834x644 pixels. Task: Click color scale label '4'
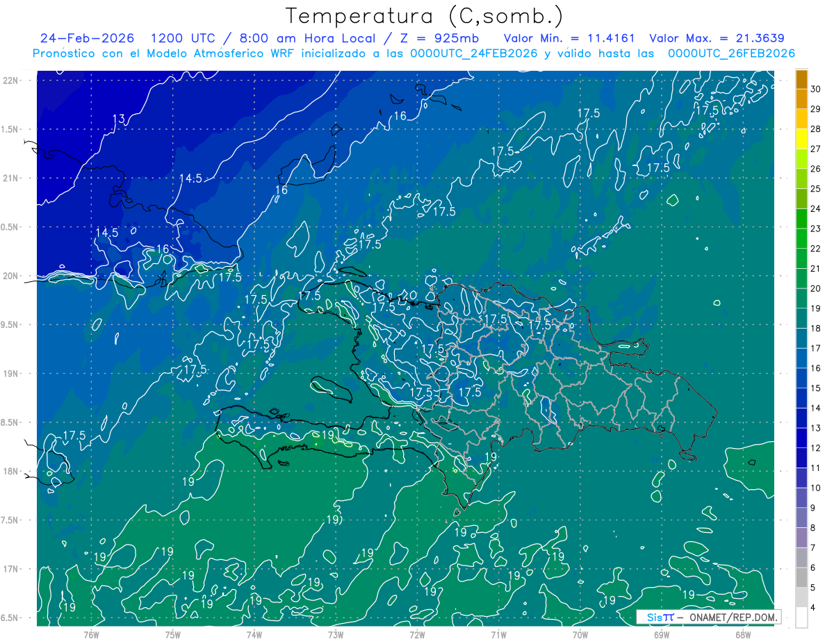coord(813,608)
